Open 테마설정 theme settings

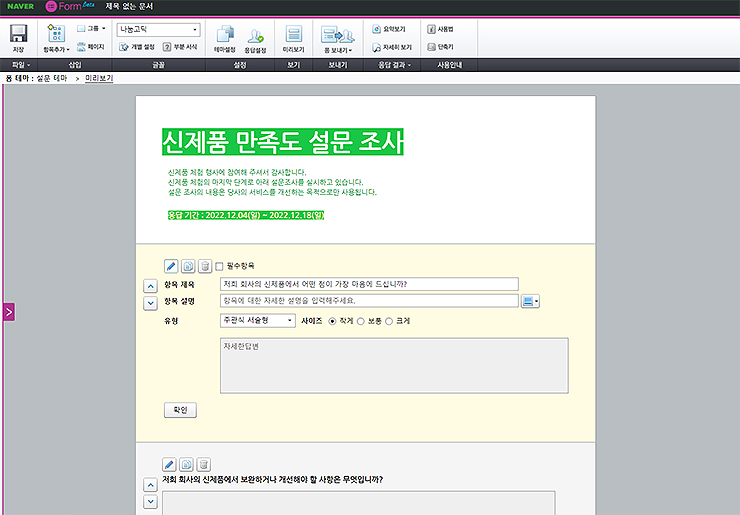(x=225, y=39)
